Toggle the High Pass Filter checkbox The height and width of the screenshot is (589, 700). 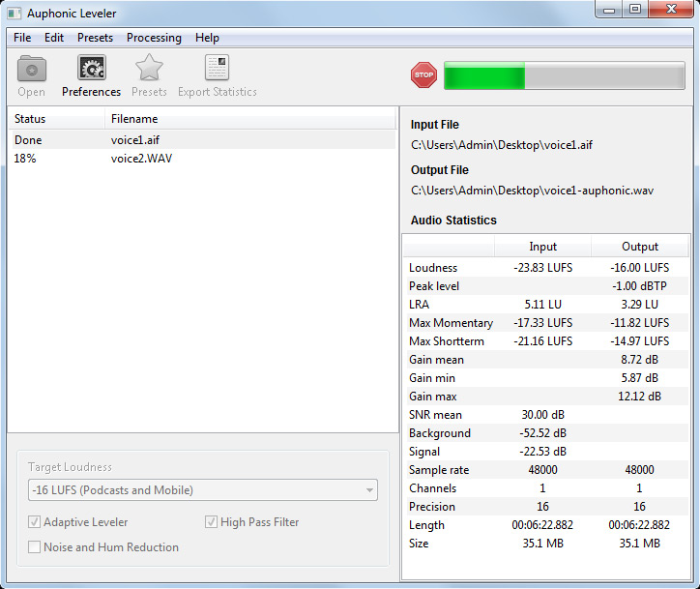coord(212,522)
